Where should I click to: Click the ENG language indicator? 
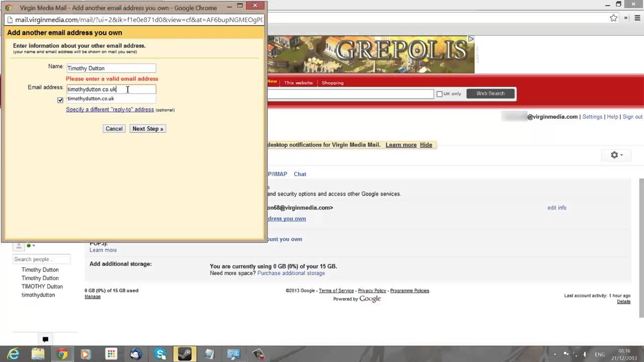click(x=600, y=354)
